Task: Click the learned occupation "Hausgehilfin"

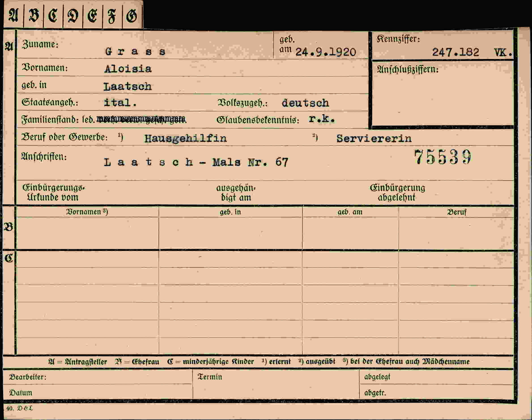Action: tap(185, 138)
